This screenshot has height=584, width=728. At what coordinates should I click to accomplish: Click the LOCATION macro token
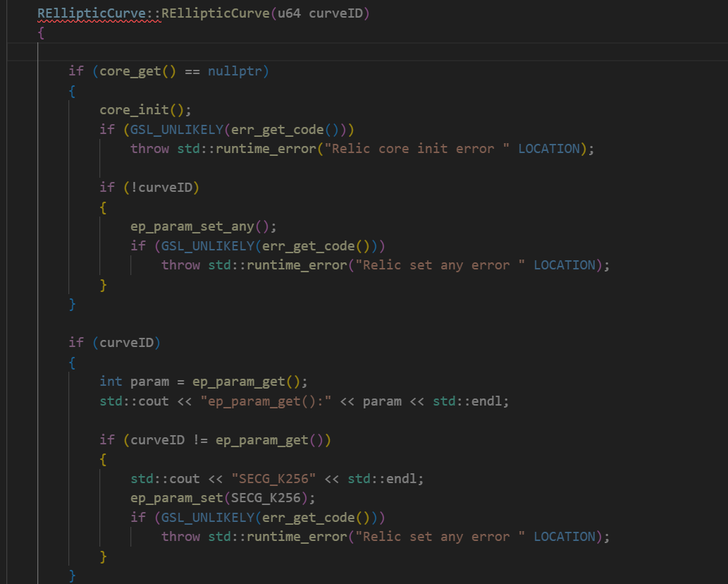pos(550,148)
